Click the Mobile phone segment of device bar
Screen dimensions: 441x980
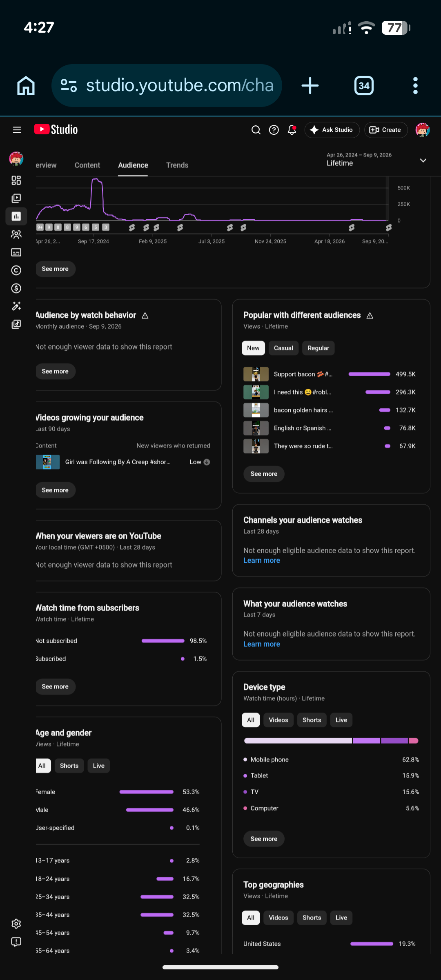coord(298,741)
